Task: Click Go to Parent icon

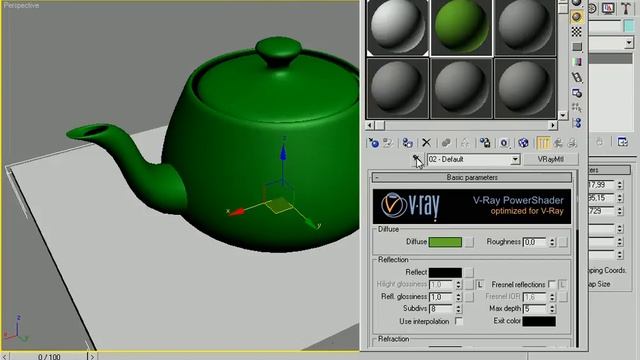Action: tap(558, 143)
